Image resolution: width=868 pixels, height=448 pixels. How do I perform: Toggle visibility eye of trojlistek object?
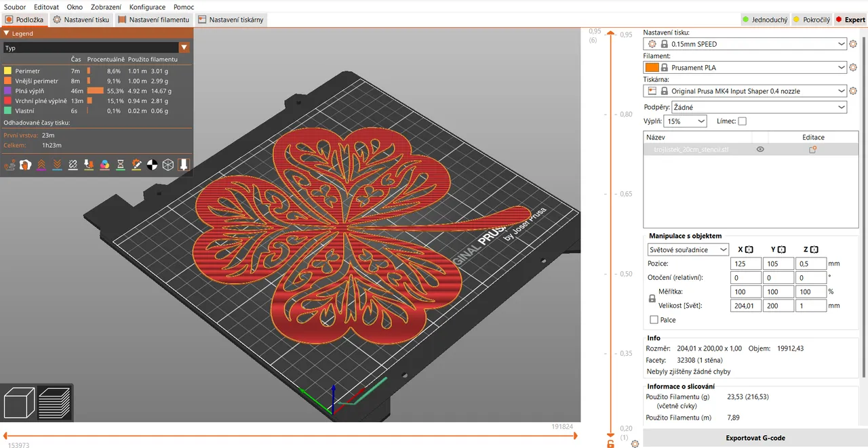760,150
